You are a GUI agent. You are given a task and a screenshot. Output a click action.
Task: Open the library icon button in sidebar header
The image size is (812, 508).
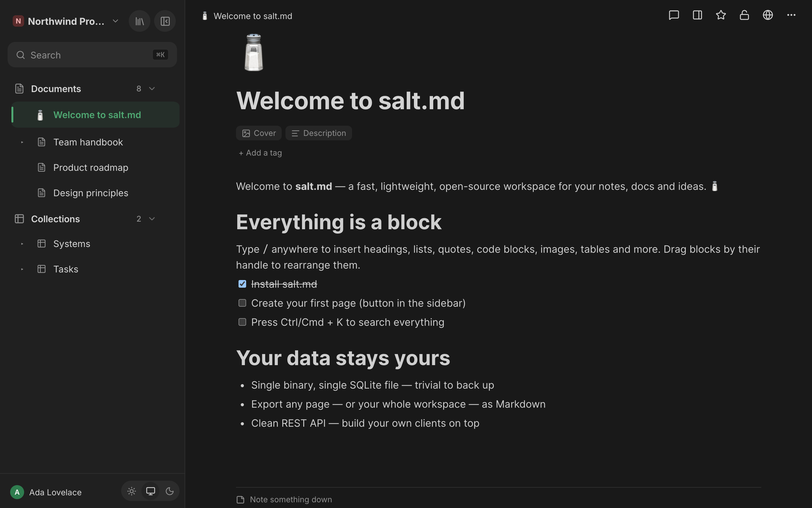140,21
